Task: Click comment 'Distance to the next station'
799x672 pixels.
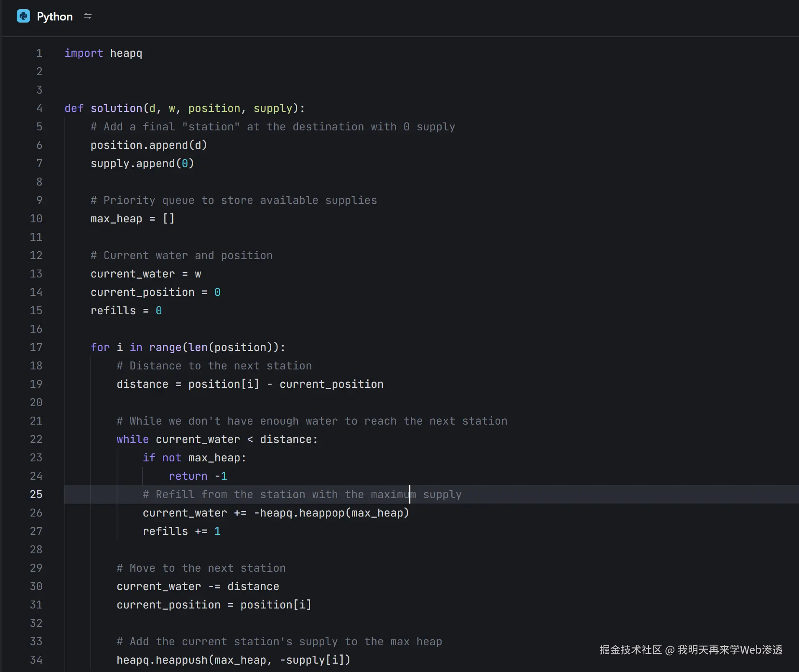Action: point(214,366)
